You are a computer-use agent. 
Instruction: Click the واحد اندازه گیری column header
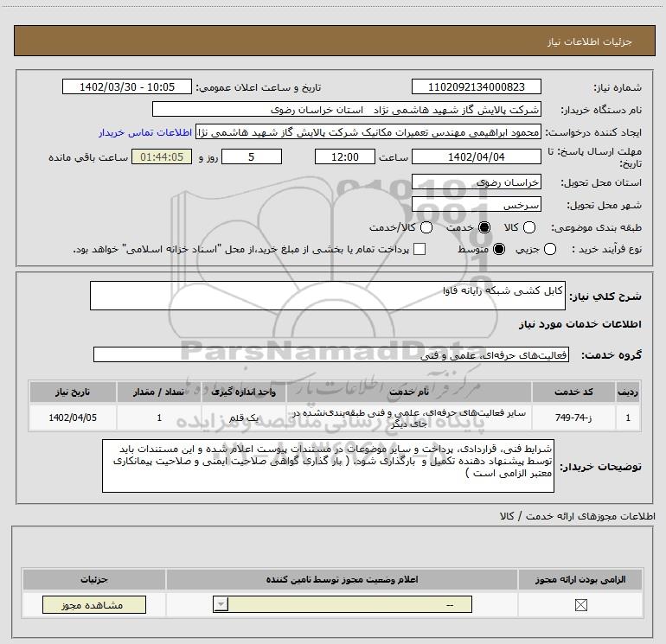243,392
